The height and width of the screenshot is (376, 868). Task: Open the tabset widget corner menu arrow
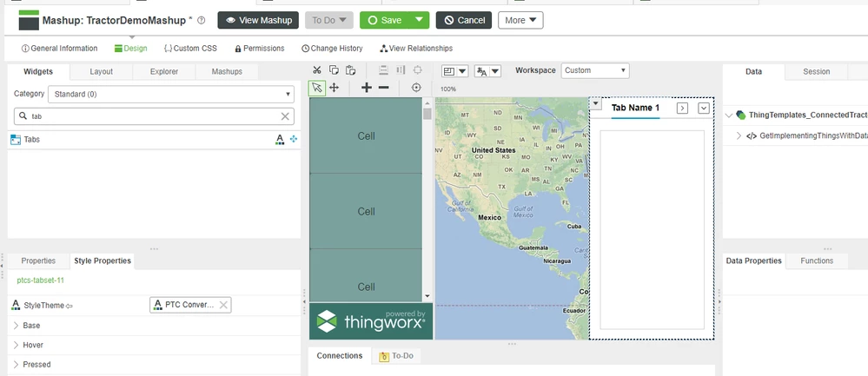[x=595, y=103]
